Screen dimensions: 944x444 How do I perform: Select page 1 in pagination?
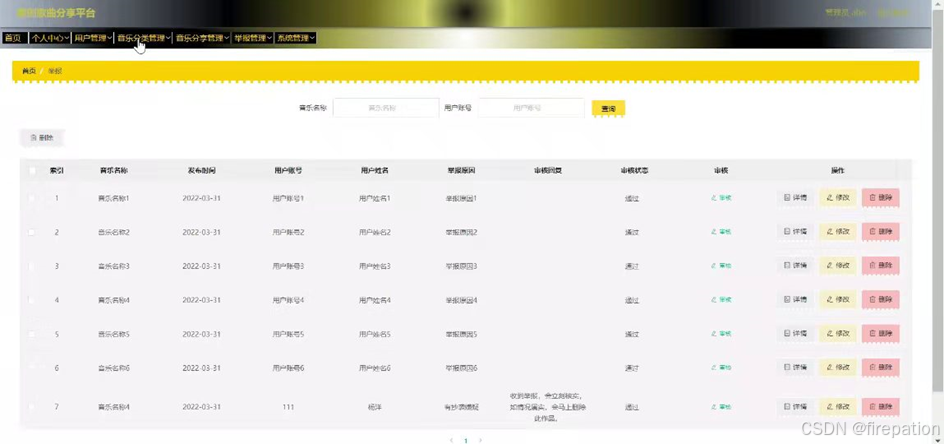click(x=466, y=440)
